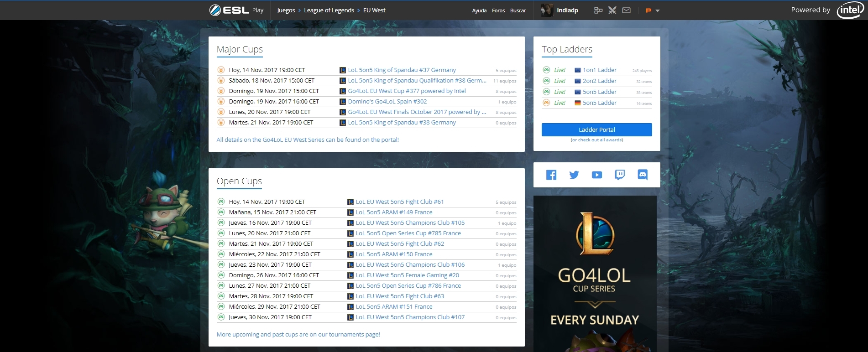868x352 pixels.
Task: Open the YouTube icon
Action: [597, 175]
